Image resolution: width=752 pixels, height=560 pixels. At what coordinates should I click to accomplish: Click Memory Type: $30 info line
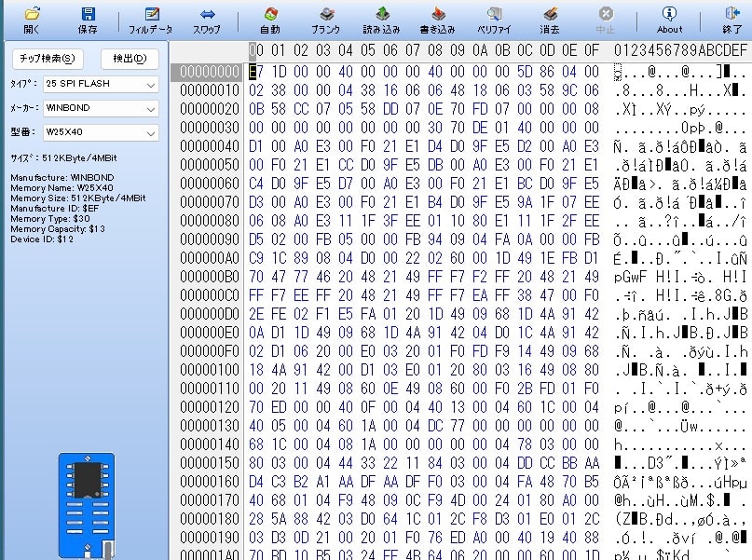coord(50,219)
